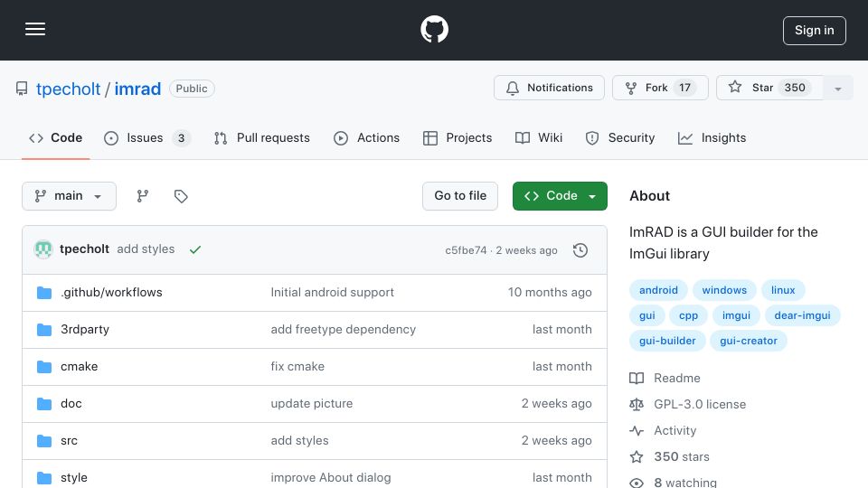The width and height of the screenshot is (868, 488).
Task: Select the gui topic tag
Action: click(646, 315)
